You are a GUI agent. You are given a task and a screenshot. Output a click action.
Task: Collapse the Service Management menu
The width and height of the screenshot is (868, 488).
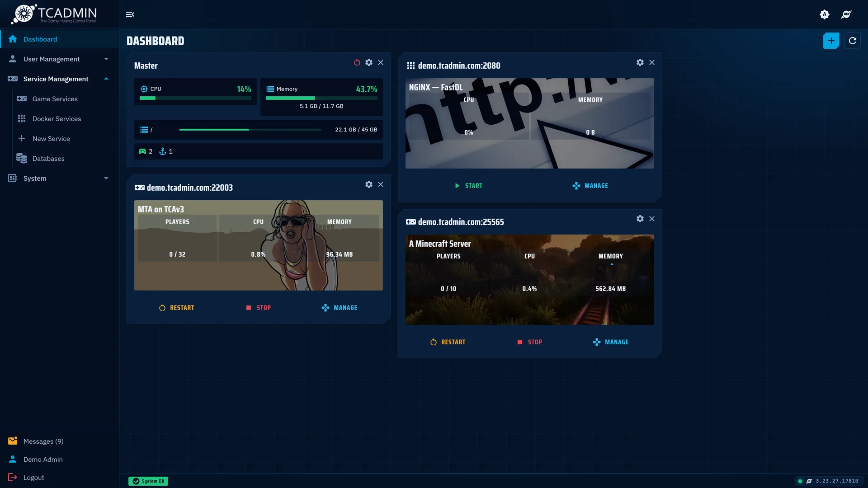pyautogui.click(x=60, y=79)
